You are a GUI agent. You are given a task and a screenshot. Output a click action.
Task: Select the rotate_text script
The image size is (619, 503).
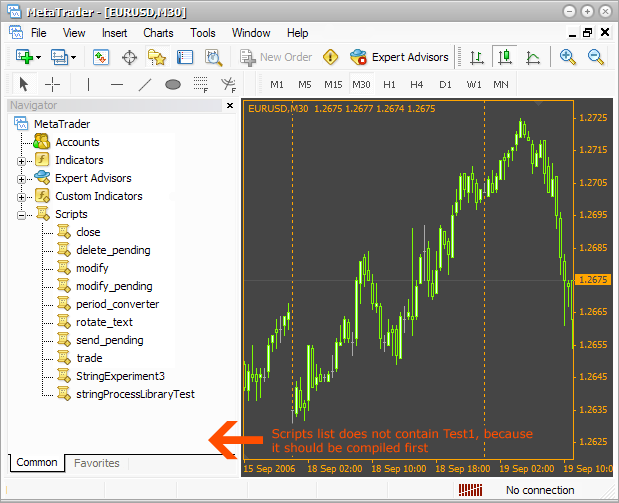104,322
